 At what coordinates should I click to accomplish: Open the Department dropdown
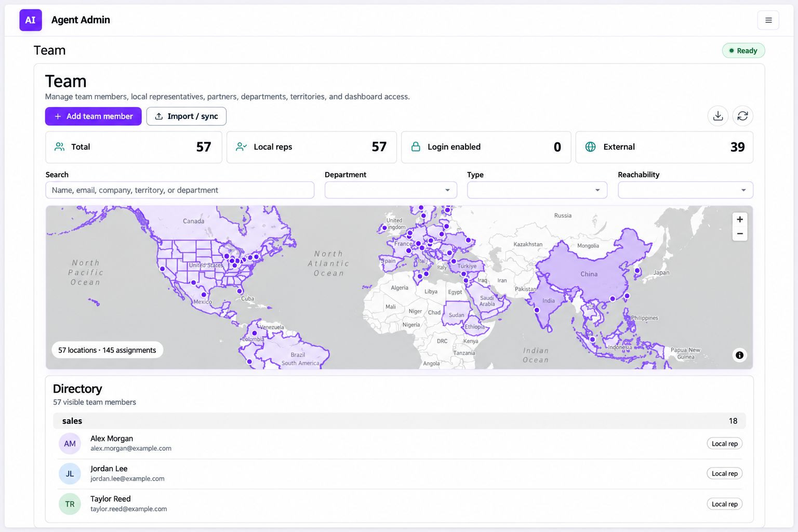(x=391, y=190)
